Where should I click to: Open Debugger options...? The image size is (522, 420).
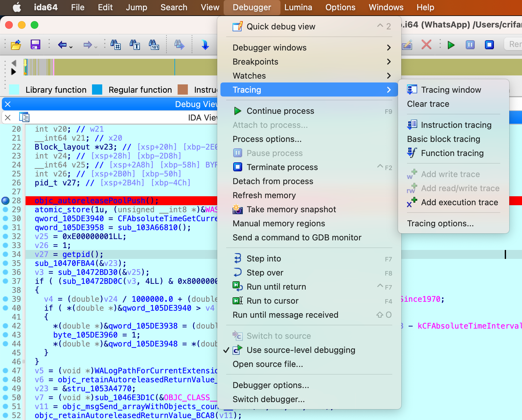point(309,385)
